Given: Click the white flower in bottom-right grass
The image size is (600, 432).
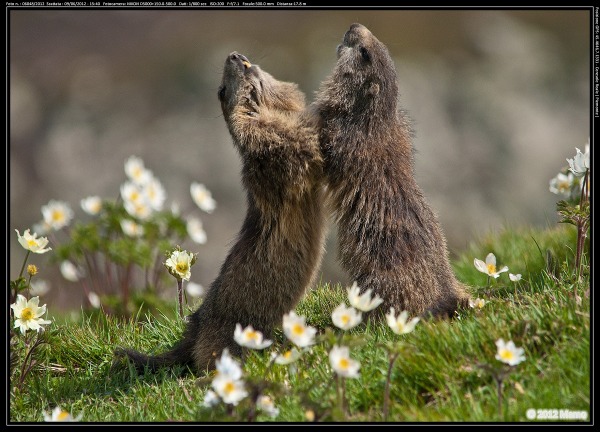Looking at the screenshot, I should [509, 352].
